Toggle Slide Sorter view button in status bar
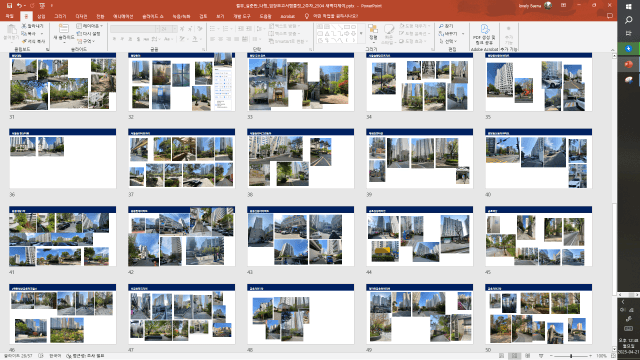Viewport: 640px width, 360px height. 514,356
